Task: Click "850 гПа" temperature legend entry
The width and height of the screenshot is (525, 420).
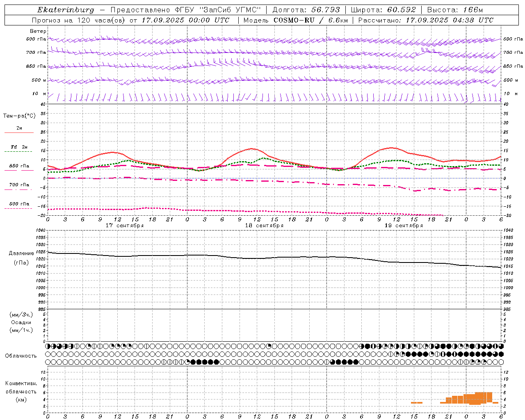Action: 19,166
